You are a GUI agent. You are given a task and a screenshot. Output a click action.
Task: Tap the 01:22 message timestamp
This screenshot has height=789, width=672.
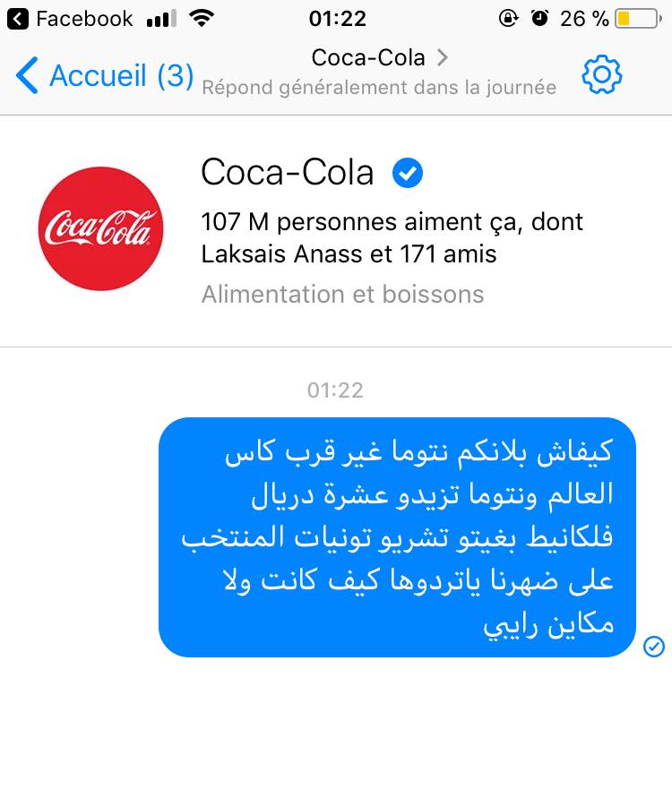(335, 390)
